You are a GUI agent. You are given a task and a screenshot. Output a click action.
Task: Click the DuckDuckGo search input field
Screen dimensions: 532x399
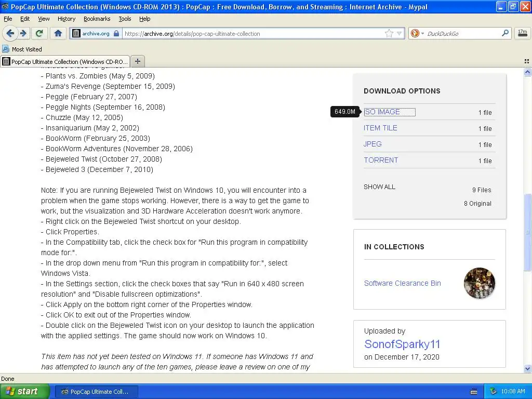(462, 34)
